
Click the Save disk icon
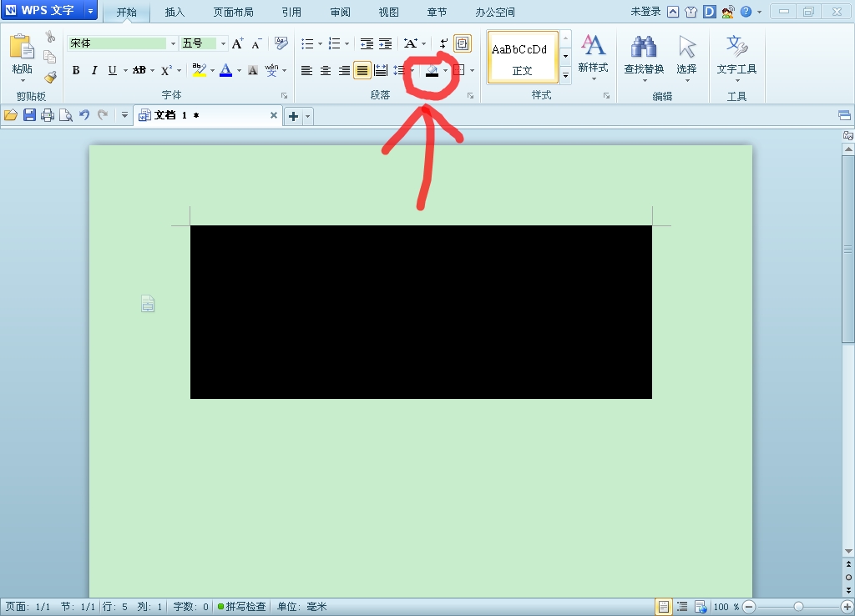(x=29, y=115)
